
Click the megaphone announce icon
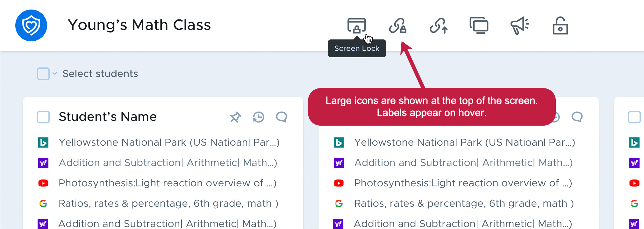520,25
